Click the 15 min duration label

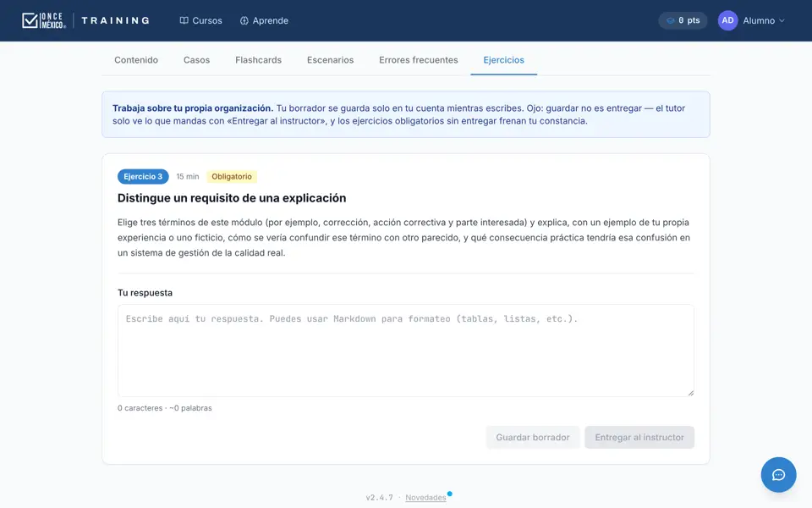tap(188, 177)
